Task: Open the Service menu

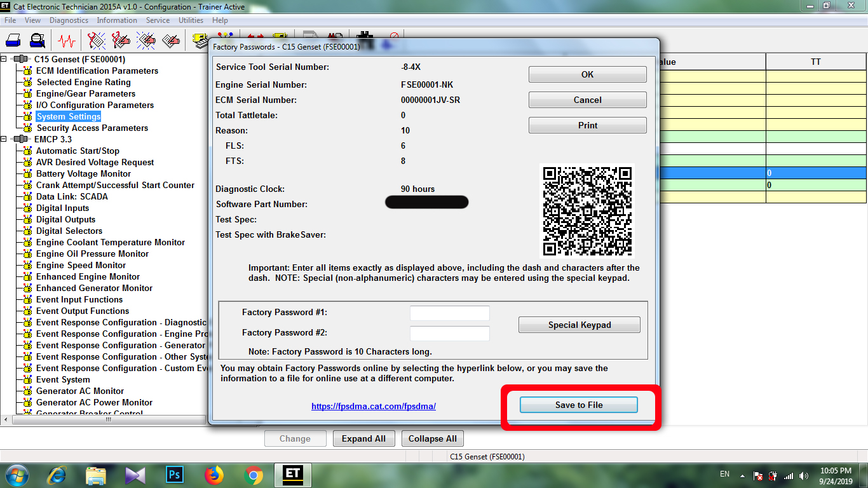Action: 158,20
